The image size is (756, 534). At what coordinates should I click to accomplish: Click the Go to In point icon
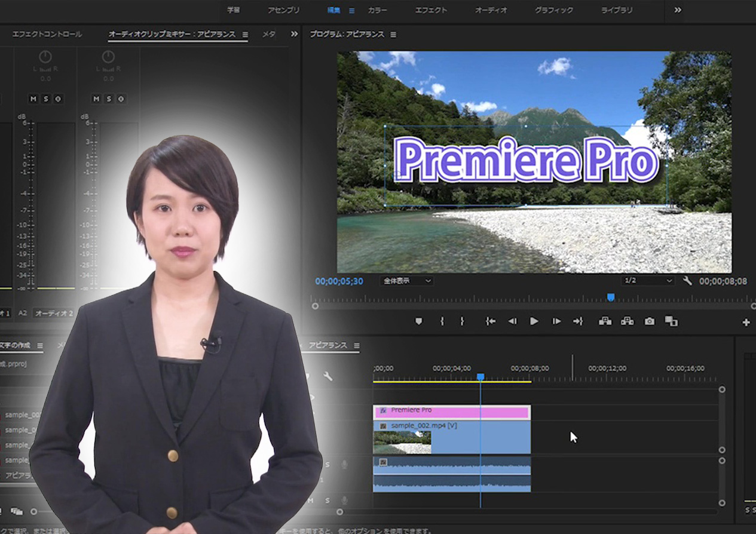(491, 321)
